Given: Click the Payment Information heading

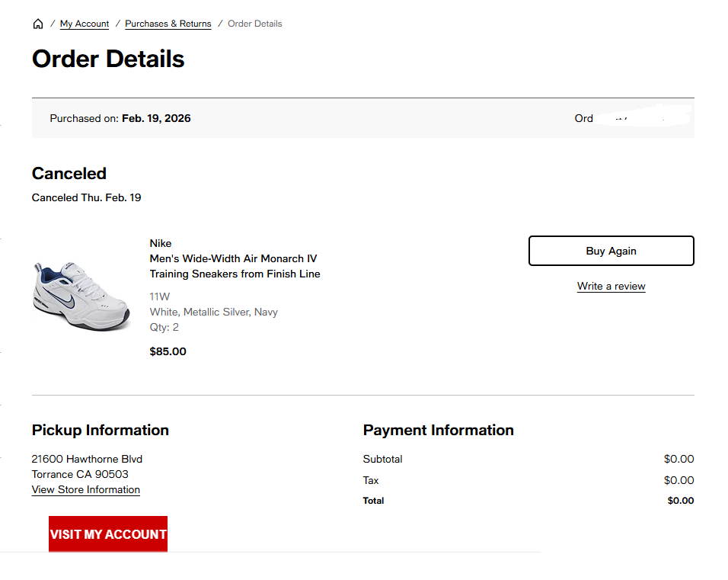Looking at the screenshot, I should (x=439, y=430).
